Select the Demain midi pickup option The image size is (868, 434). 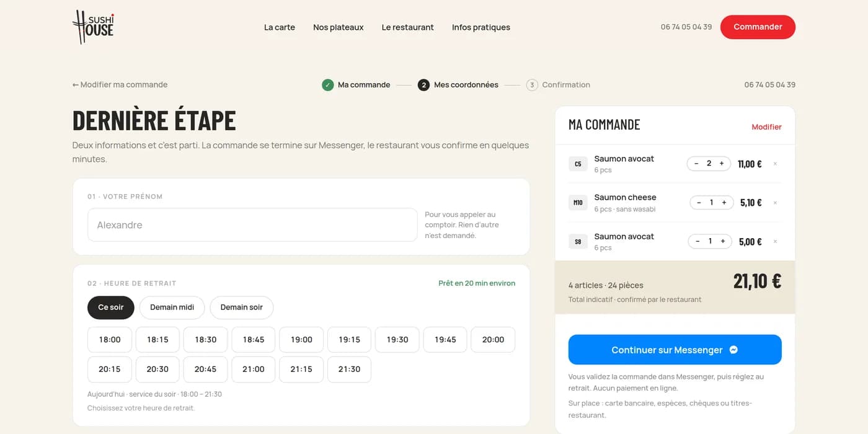pyautogui.click(x=172, y=308)
